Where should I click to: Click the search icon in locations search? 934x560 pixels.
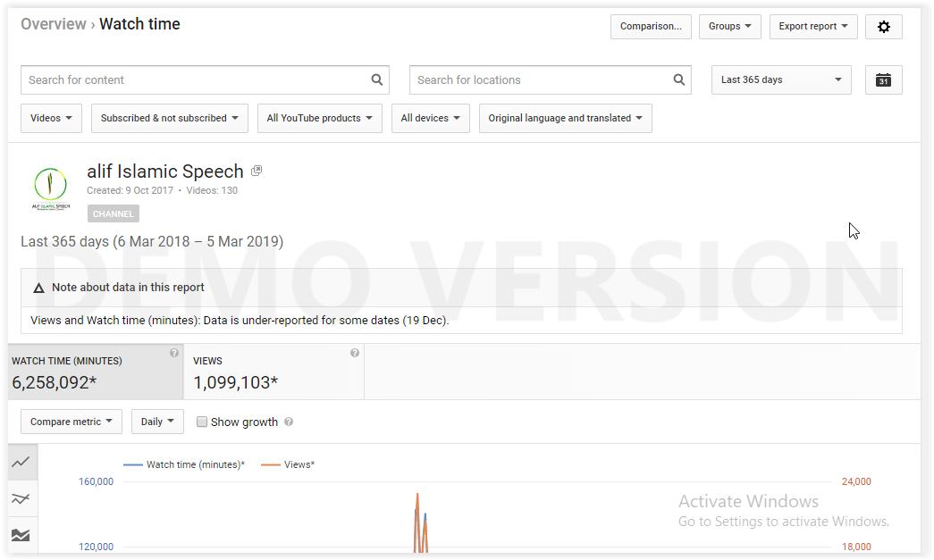[678, 79]
